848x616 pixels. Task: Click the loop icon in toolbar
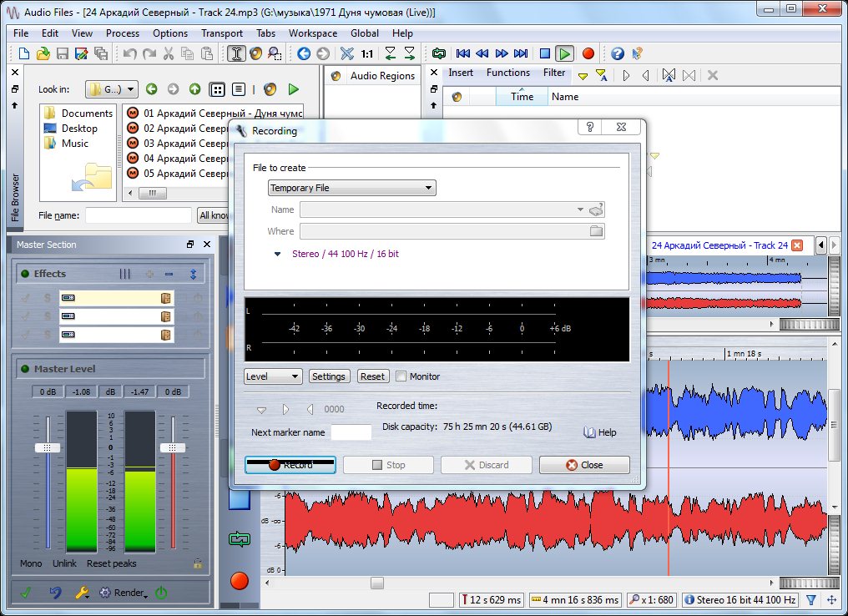[438, 53]
